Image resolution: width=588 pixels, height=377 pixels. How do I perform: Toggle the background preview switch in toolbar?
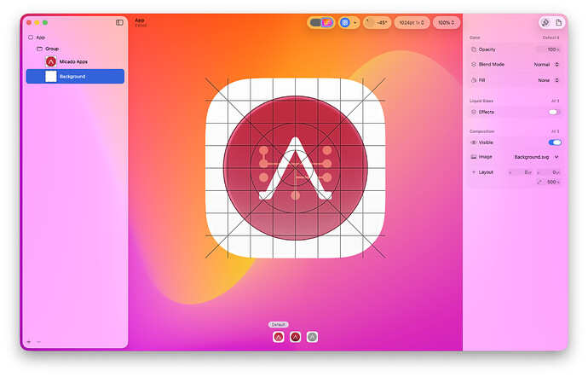[x=321, y=22]
